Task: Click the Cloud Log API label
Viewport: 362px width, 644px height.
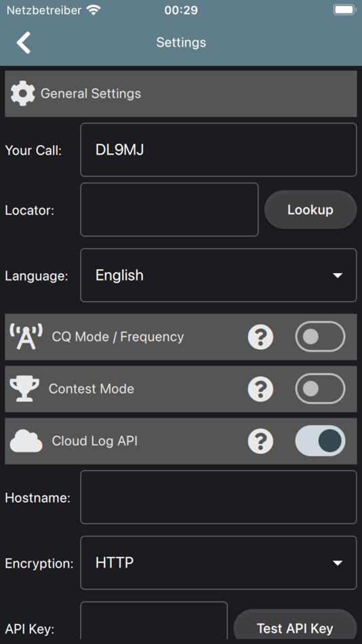Action: 94,441
